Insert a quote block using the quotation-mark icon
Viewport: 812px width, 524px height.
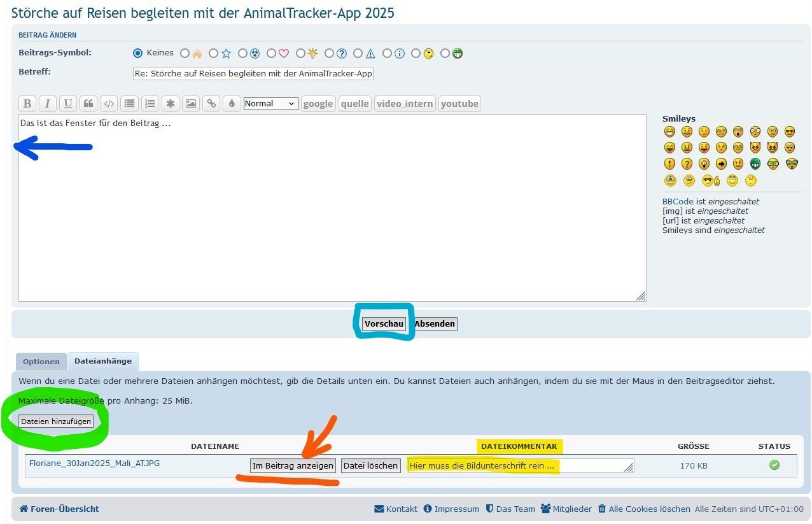click(88, 104)
